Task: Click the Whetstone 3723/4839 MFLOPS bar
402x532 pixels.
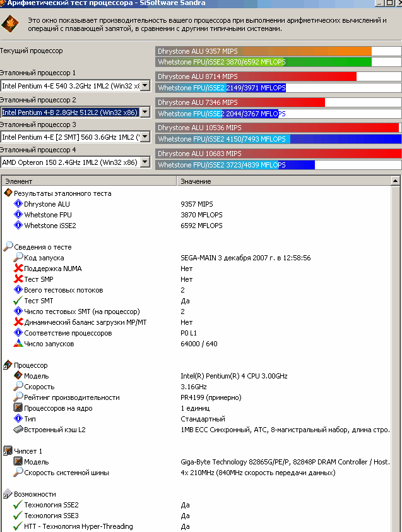Action: [278, 164]
